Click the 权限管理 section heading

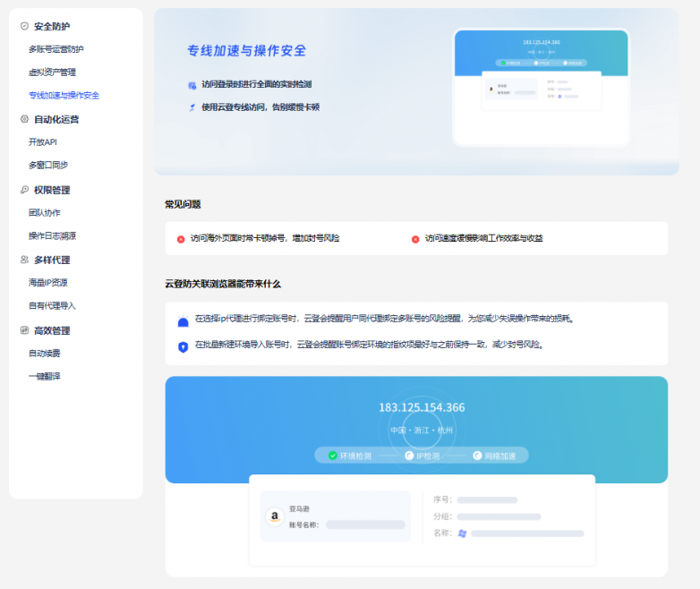click(52, 190)
